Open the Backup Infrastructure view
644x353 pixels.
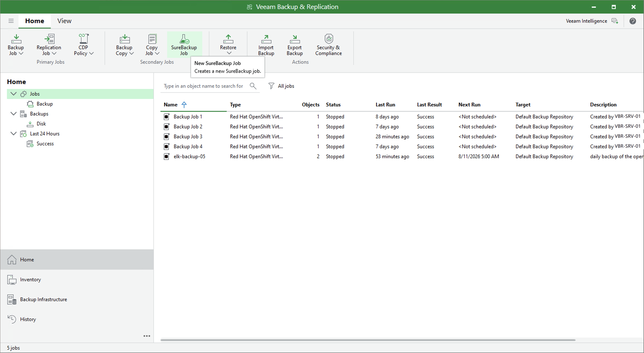tap(77, 300)
